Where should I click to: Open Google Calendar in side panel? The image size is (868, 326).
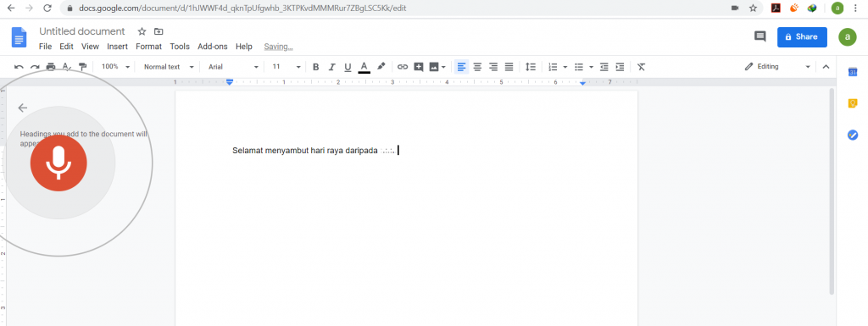click(x=853, y=72)
